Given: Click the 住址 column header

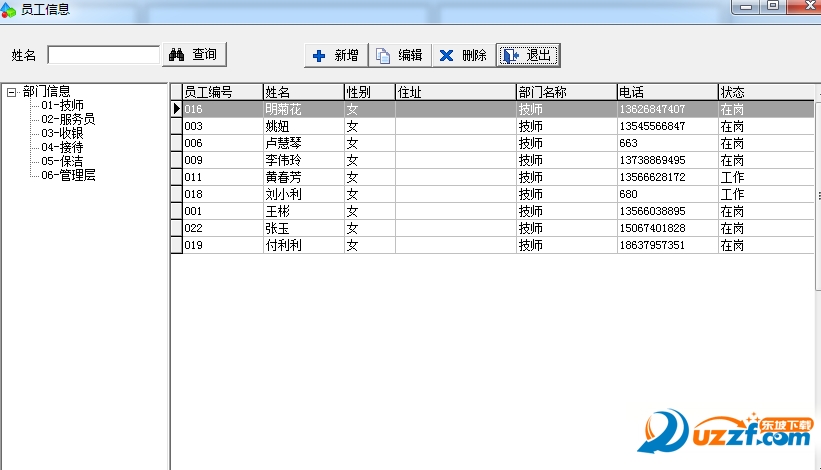Looking at the screenshot, I should [456, 92].
